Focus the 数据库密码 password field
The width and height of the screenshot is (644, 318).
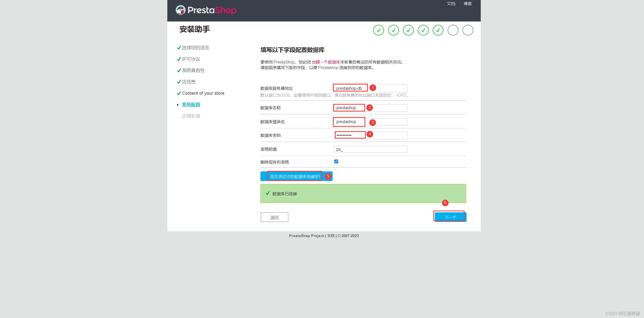[371, 135]
